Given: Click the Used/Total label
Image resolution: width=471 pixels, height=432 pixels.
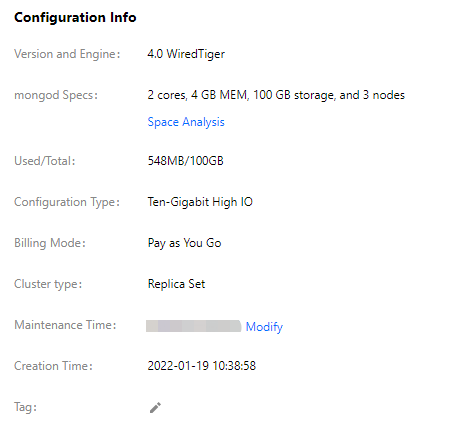Looking at the screenshot, I should coord(45,161).
